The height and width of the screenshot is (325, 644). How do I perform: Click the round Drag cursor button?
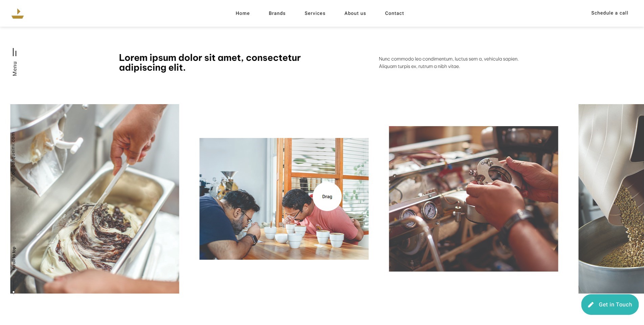click(327, 196)
